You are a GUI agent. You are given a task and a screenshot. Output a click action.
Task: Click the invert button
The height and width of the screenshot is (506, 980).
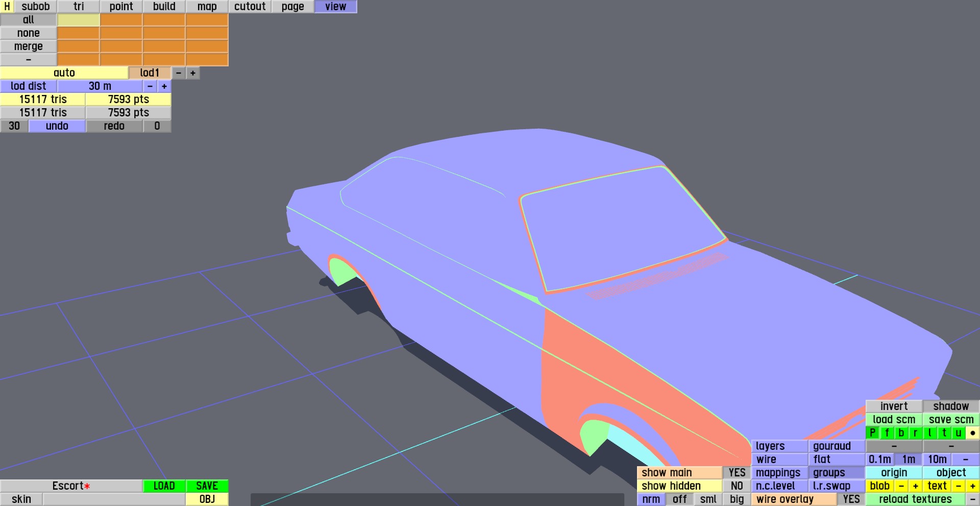(894, 406)
